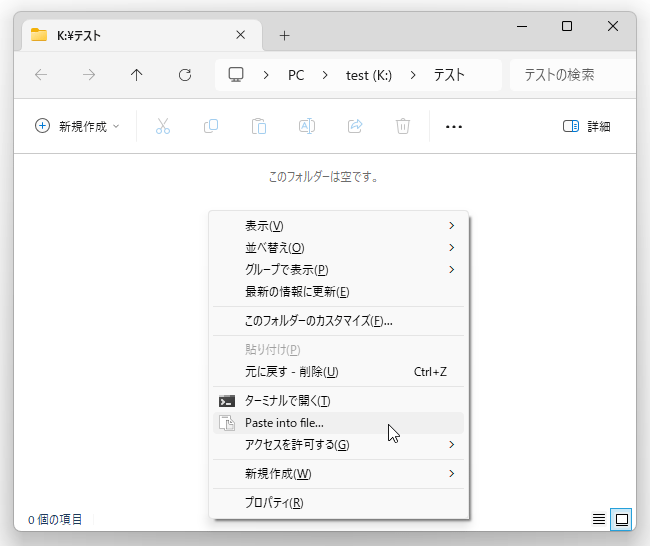Go back with the left arrow
The image size is (650, 546).
pyautogui.click(x=41, y=75)
